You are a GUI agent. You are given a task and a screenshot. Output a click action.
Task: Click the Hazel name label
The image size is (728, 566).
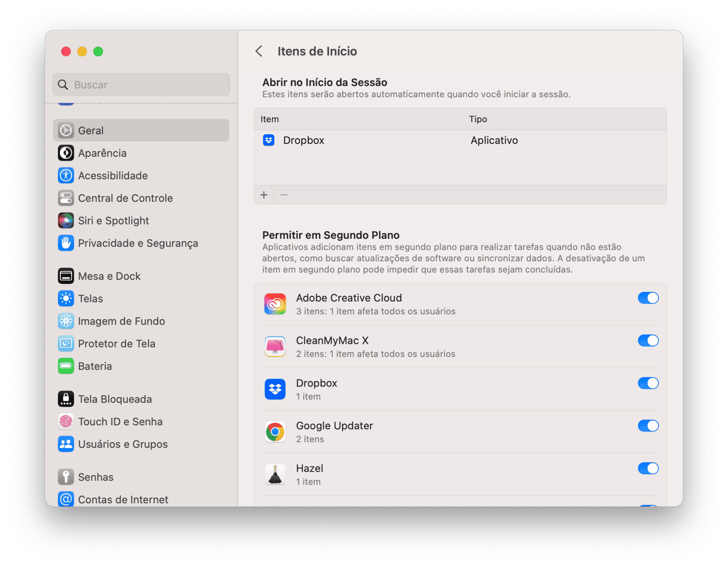pyautogui.click(x=310, y=468)
